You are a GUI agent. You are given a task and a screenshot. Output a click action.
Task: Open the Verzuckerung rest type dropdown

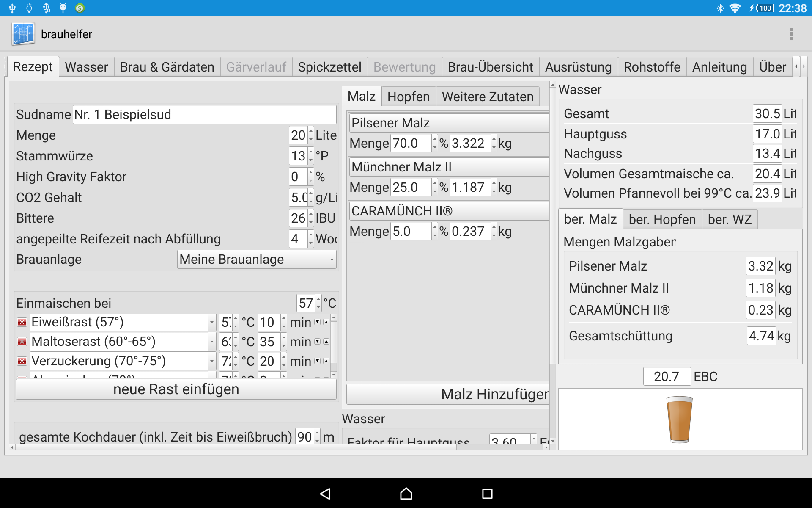tap(211, 362)
